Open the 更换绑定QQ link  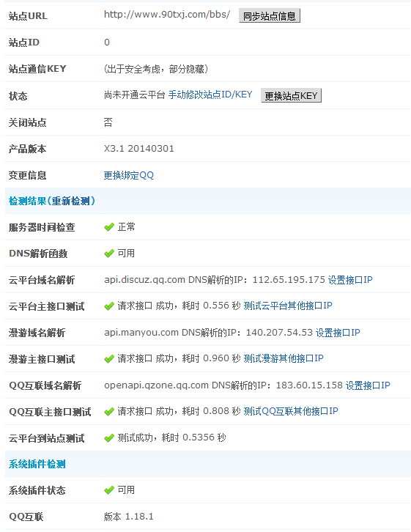(128, 175)
